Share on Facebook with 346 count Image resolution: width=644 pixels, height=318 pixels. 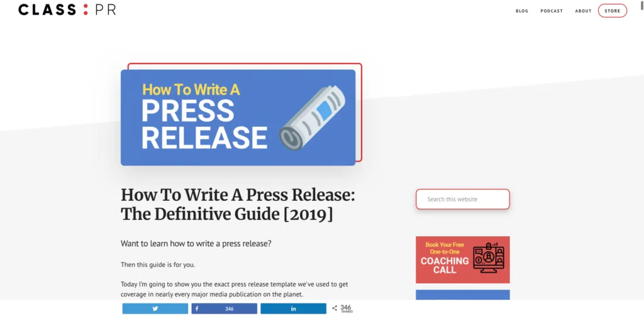coord(225,309)
